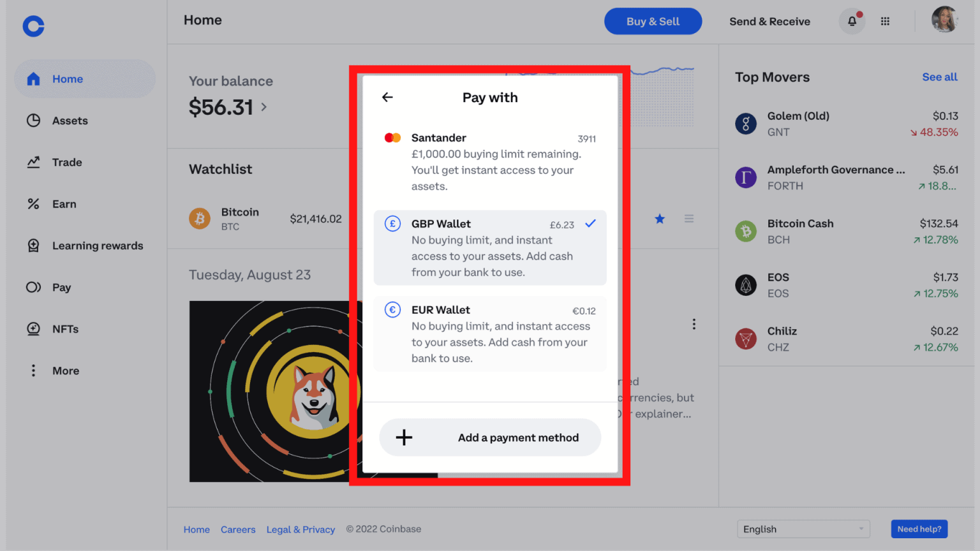Click the Legal & Privacy footer link
The height and width of the screenshot is (551, 980).
coord(301,529)
